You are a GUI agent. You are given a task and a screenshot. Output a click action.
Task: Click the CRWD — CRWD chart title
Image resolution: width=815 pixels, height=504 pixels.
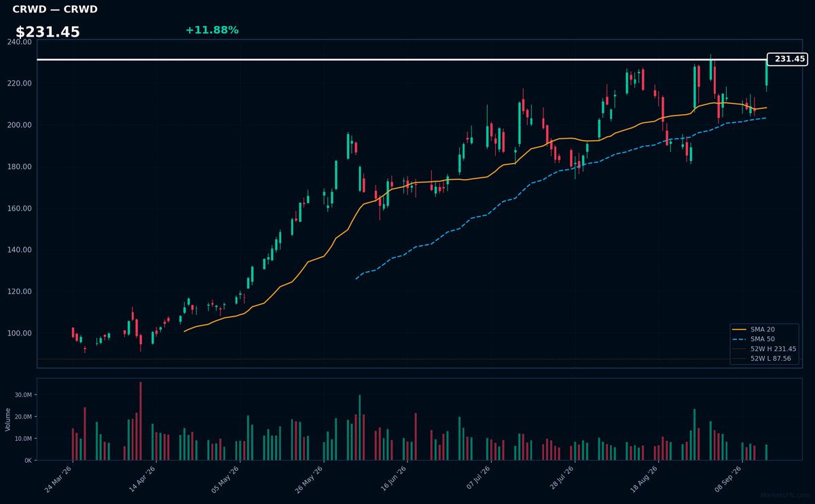coord(55,10)
